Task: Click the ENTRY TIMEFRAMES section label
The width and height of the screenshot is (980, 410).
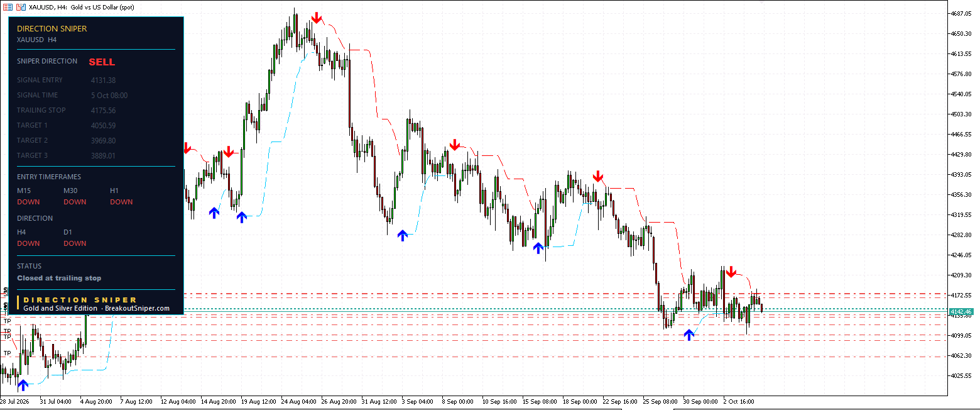Action: pos(49,177)
